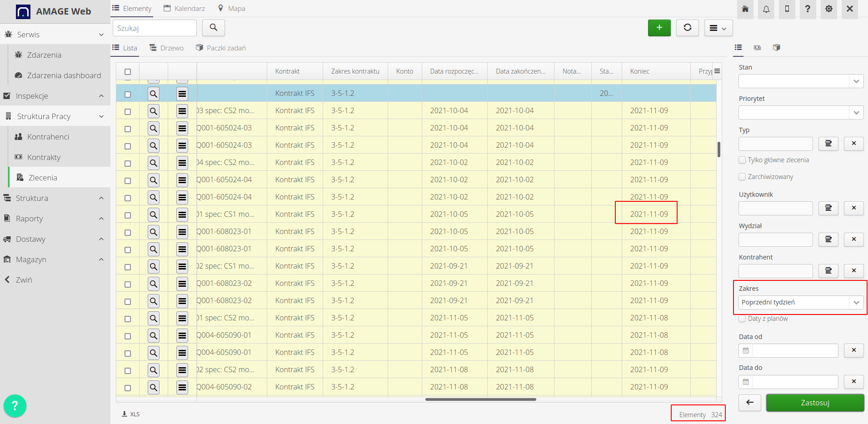This screenshot has height=424, width=868.
Task: Click the Szukaj search field
Action: point(155,28)
